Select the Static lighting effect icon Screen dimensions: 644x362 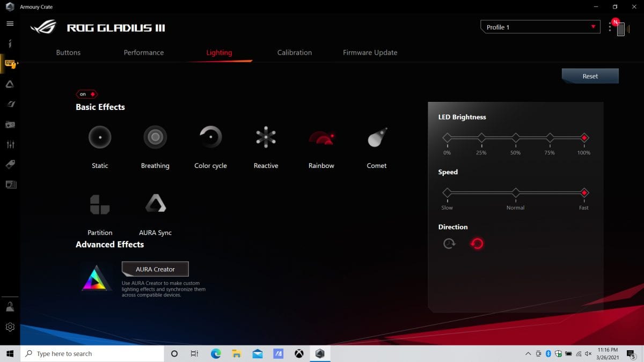click(x=100, y=137)
